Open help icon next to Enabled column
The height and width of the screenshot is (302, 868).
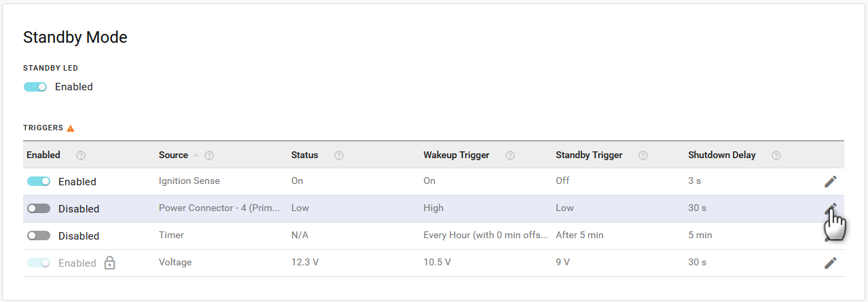click(x=81, y=155)
